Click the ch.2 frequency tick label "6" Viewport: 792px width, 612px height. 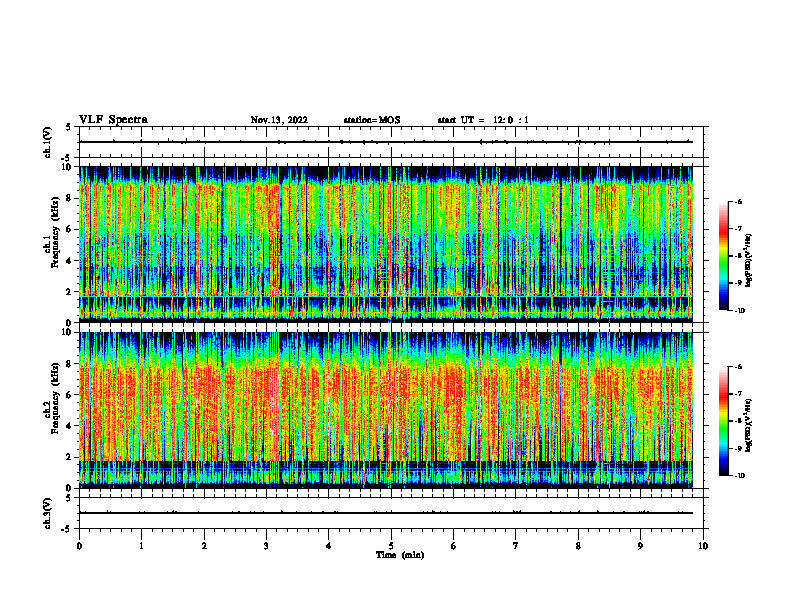point(69,395)
